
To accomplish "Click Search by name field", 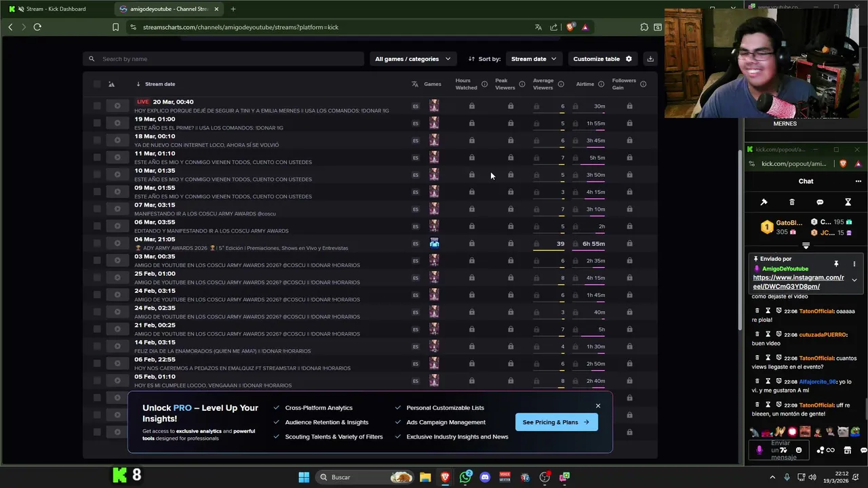I will point(224,59).
